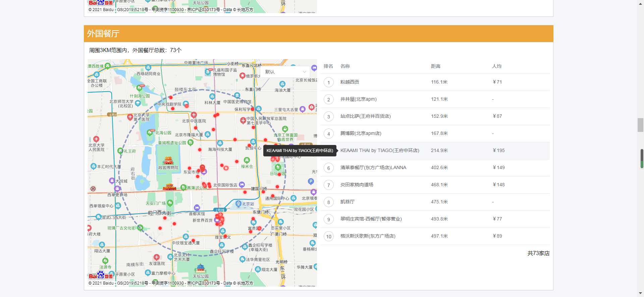Image resolution: width=644 pixels, height=297 pixels.
Task: Click the 北京国际饭店 hotel icon
Action: click(242, 185)
